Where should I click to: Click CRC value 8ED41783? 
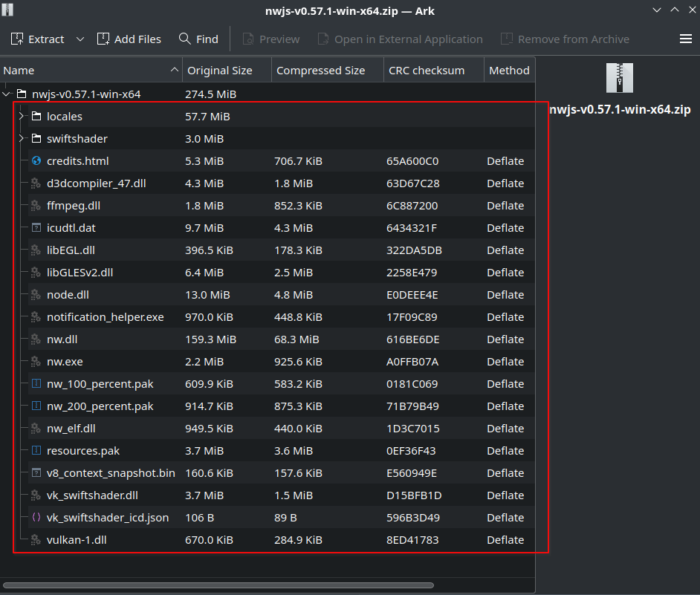(x=412, y=540)
